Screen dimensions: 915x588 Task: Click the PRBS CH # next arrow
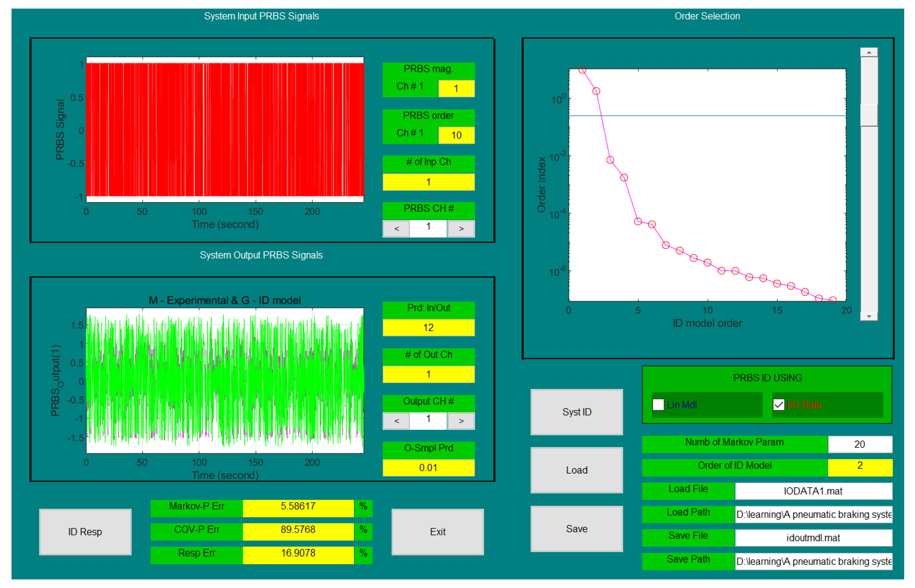(461, 229)
